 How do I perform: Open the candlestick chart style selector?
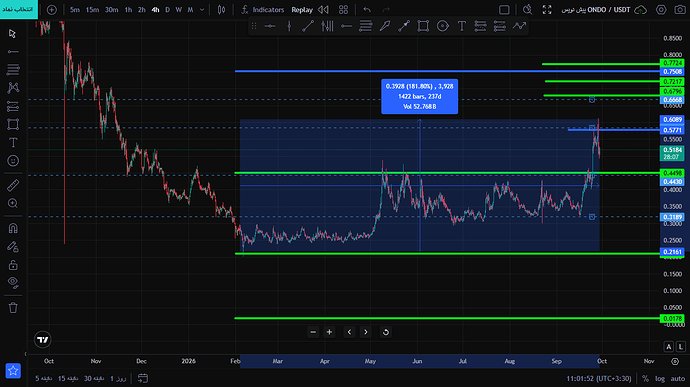221,10
